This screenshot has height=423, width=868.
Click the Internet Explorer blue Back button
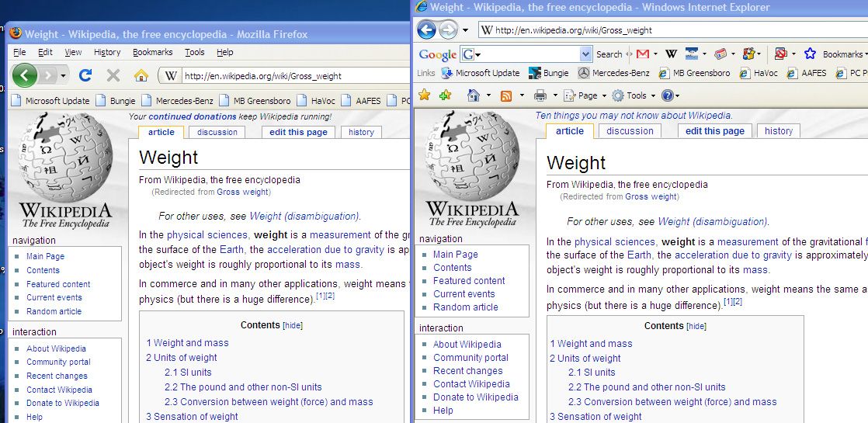click(426, 29)
